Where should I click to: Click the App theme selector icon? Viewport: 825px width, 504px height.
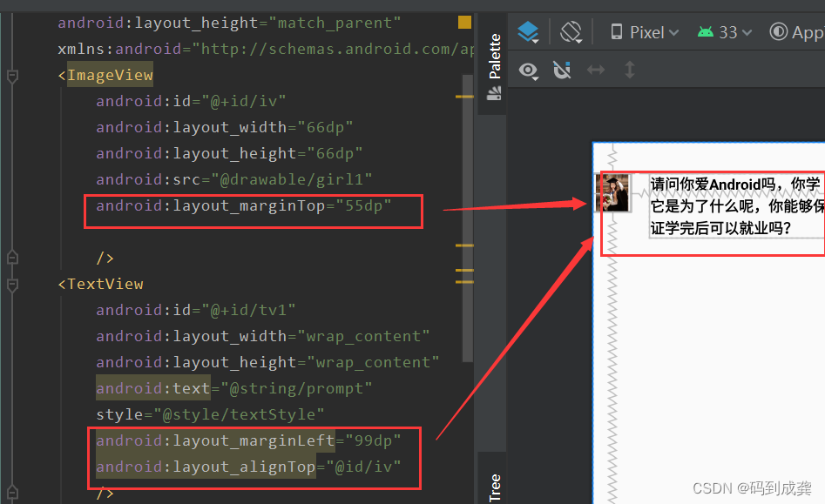(779, 30)
